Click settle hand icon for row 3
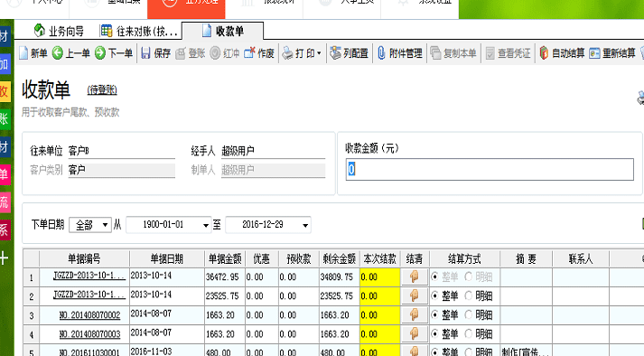The height and width of the screenshot is (356, 644). (415, 314)
